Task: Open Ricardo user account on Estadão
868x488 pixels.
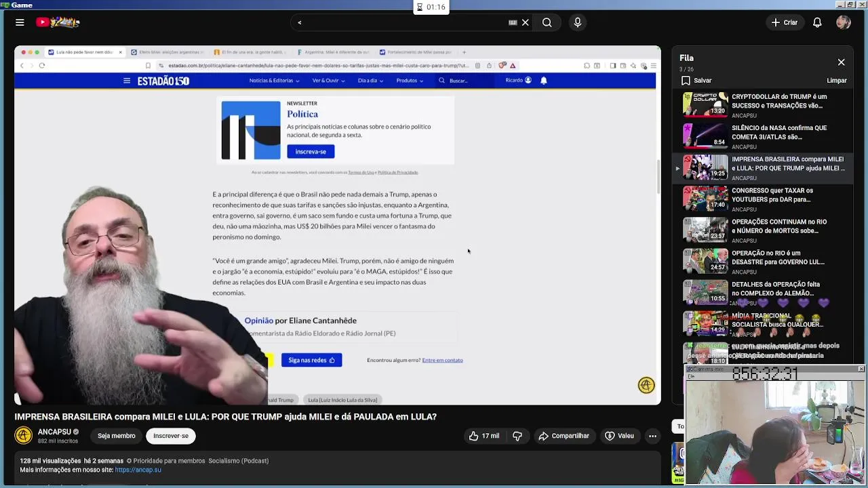Action: coord(518,80)
